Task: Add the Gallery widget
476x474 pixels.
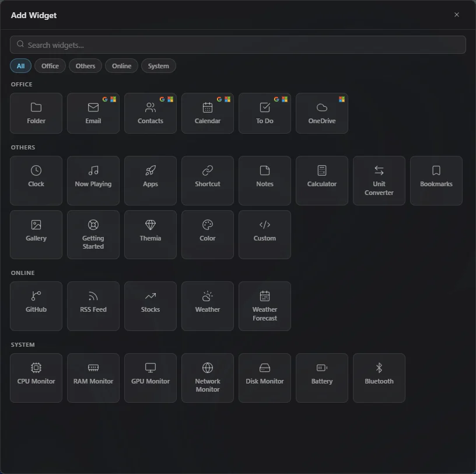Action: tap(36, 235)
